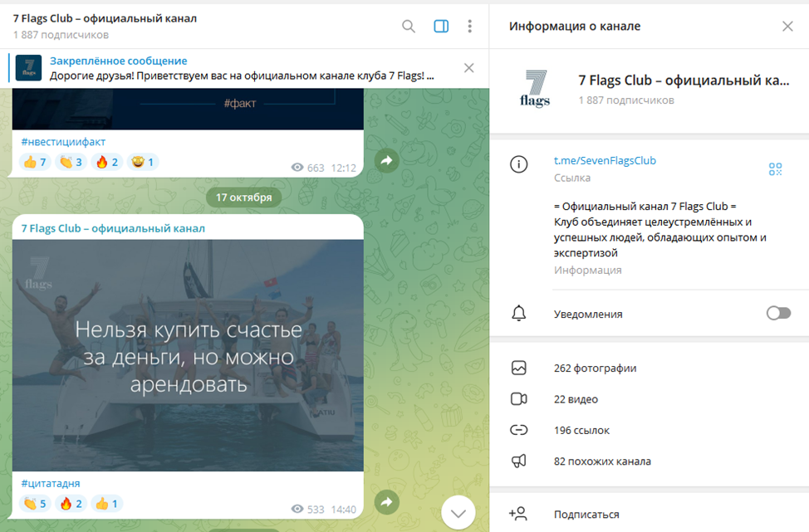809x532 pixels.
Task: Click the bell notifications icon
Action: pos(518,314)
